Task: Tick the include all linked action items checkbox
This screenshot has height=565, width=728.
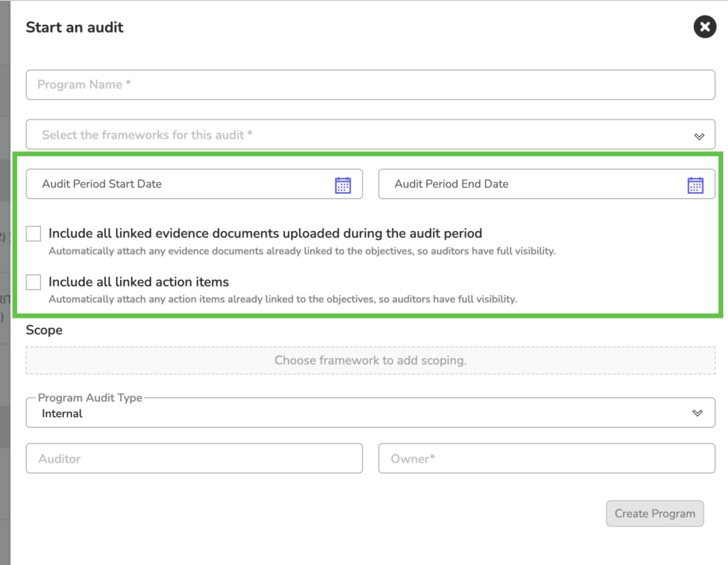Action: (x=33, y=282)
